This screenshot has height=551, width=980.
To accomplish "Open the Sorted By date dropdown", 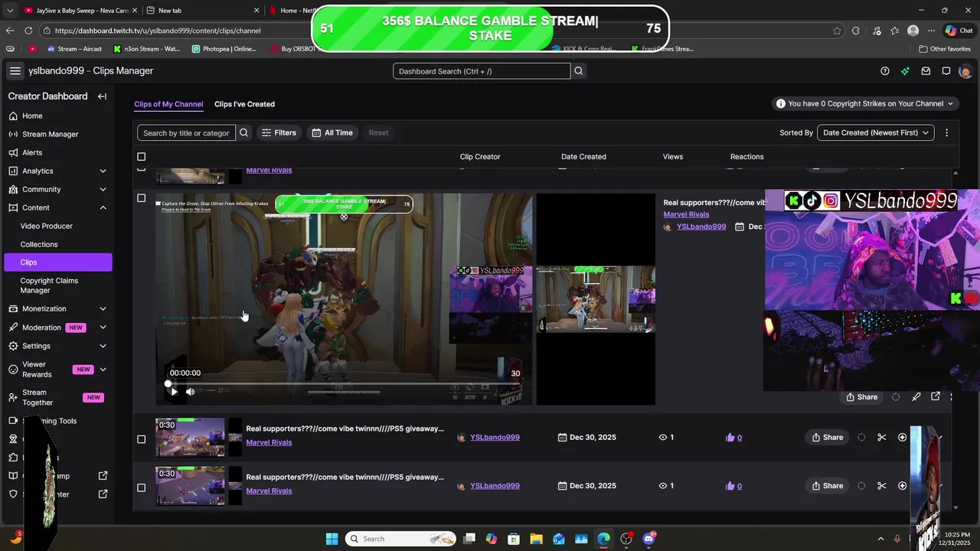I will point(876,132).
